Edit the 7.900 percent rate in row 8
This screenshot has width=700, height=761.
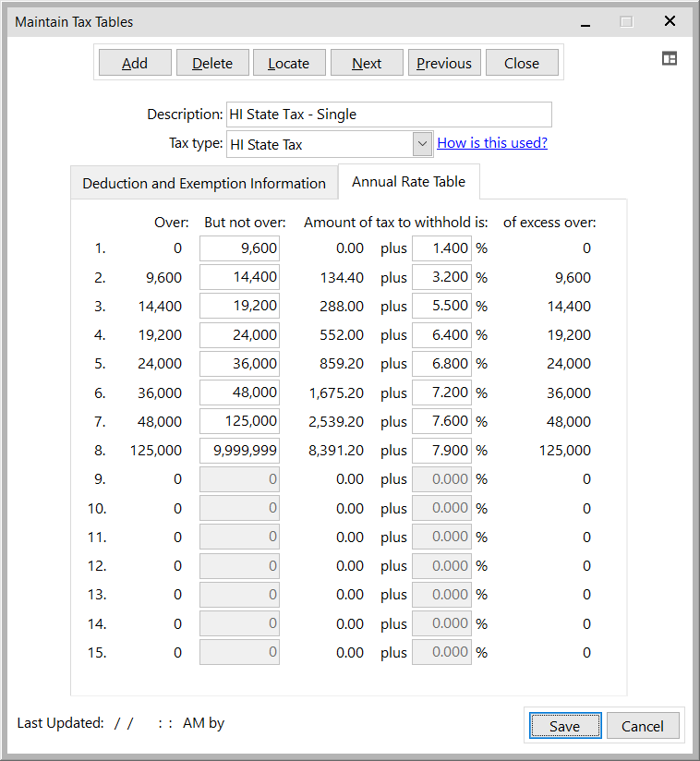[441, 451]
